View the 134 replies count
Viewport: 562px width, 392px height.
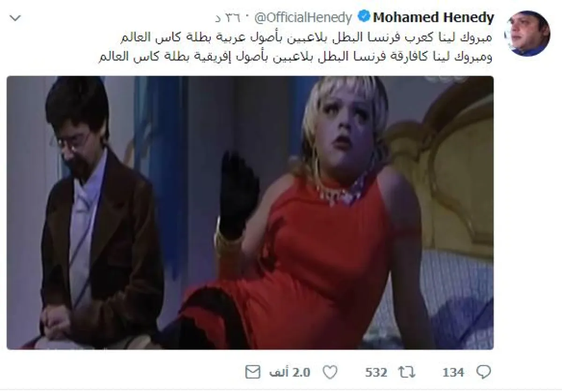pyautogui.click(x=453, y=372)
